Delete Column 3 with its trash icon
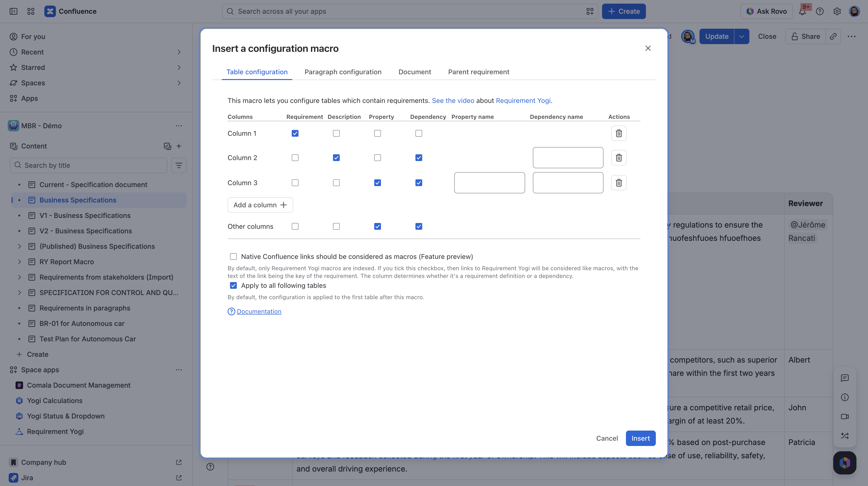The height and width of the screenshot is (486, 868). coord(619,183)
